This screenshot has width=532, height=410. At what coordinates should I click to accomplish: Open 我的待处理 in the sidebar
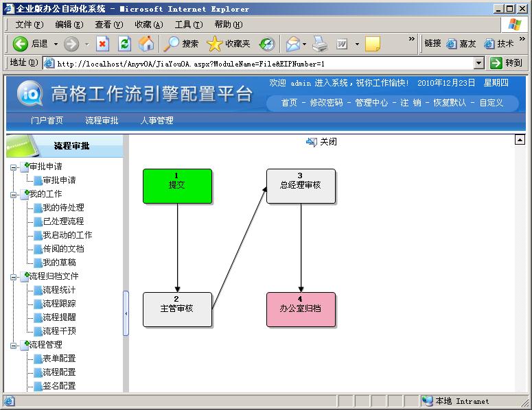tap(63, 208)
